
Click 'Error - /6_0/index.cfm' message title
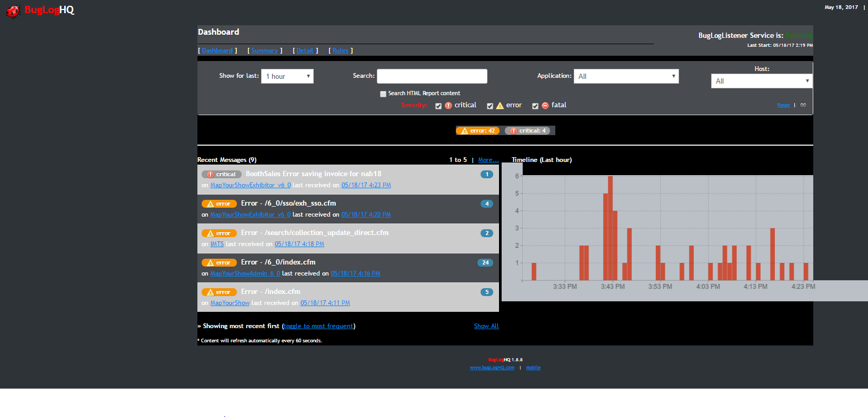click(x=278, y=262)
